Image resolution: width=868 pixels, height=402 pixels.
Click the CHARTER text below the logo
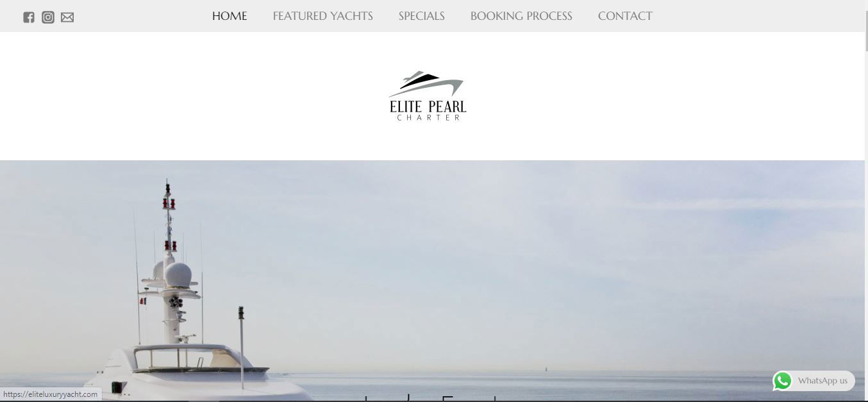coord(428,117)
